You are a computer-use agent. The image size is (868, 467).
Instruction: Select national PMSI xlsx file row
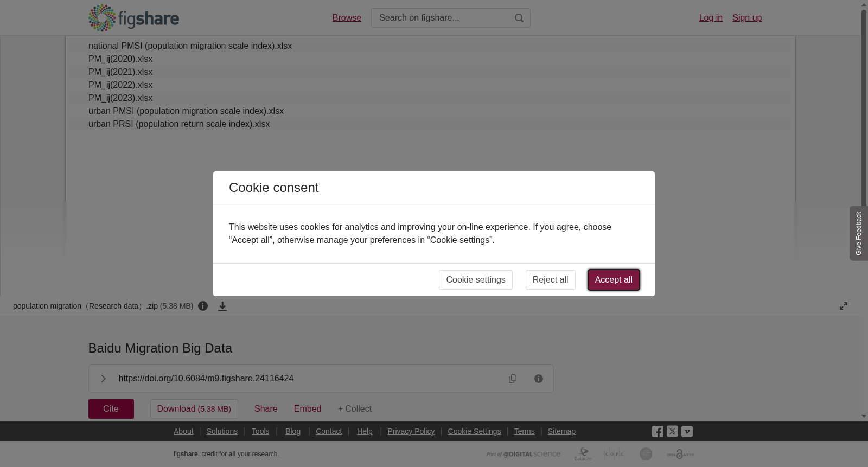pyautogui.click(x=430, y=46)
